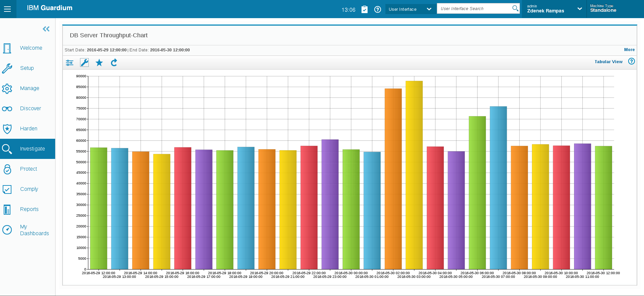644x296 pixels.
Task: Click the Setup wrench icon in sidebar
Action: coord(7,68)
